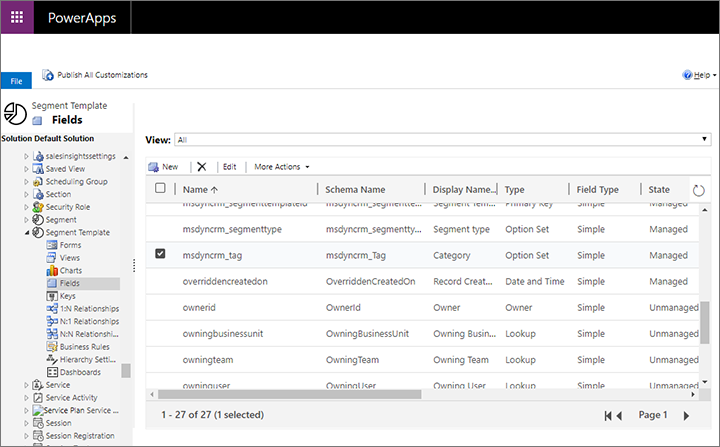Expand the Security Role tree node
Image resolution: width=720 pixels, height=447 pixels.
pyautogui.click(x=26, y=207)
